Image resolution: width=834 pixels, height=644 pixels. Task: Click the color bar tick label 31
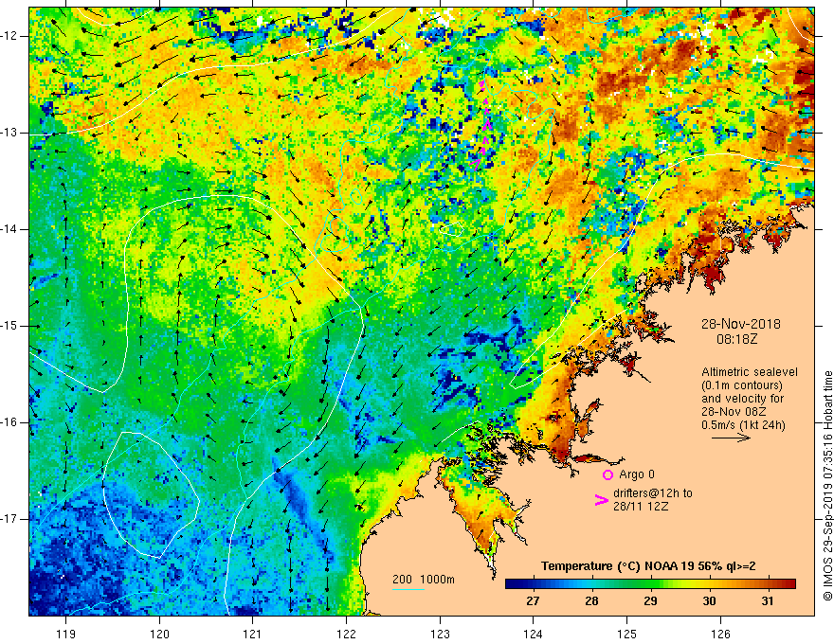[x=767, y=601]
